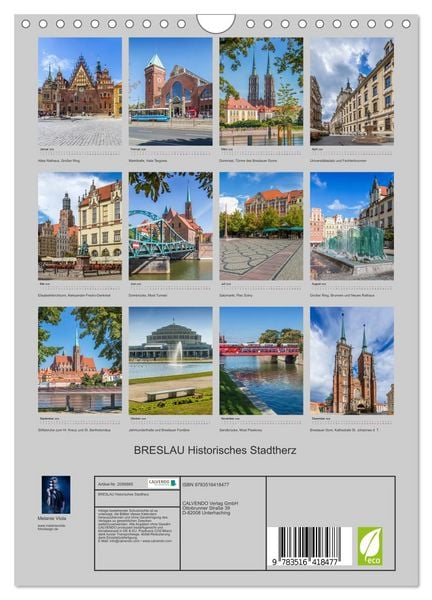Screen dimensions: 432x600
Task: Click the 'Markthalle, Hala Targowa' caption
Action: 148,161
